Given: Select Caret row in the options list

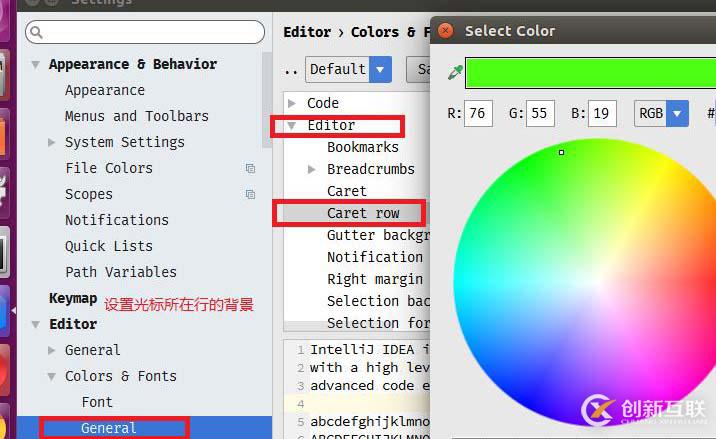Looking at the screenshot, I should [363, 213].
